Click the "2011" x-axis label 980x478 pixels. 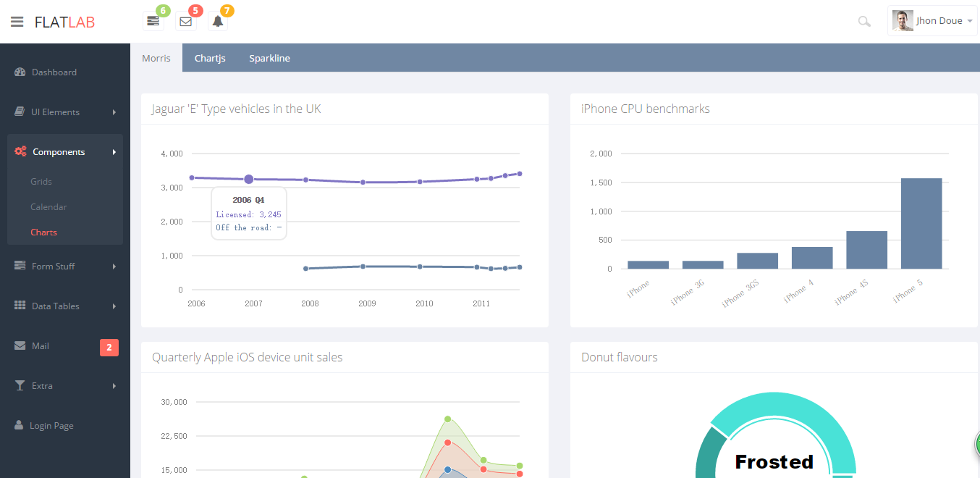[x=481, y=303]
